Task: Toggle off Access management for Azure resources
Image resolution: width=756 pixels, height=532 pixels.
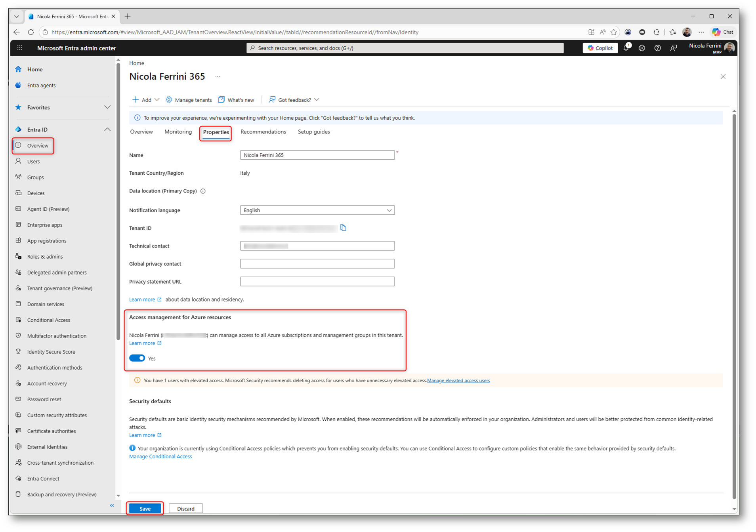Action: 137,358
